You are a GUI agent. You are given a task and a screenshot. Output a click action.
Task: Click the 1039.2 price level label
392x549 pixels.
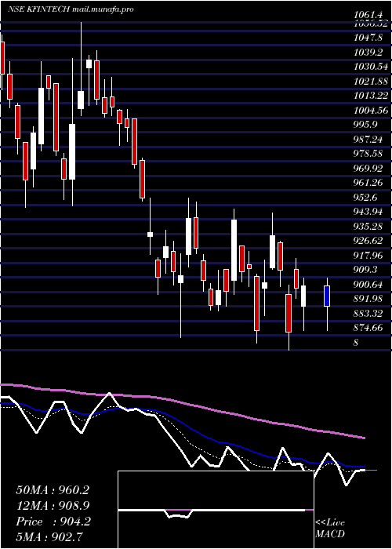[x=368, y=53]
